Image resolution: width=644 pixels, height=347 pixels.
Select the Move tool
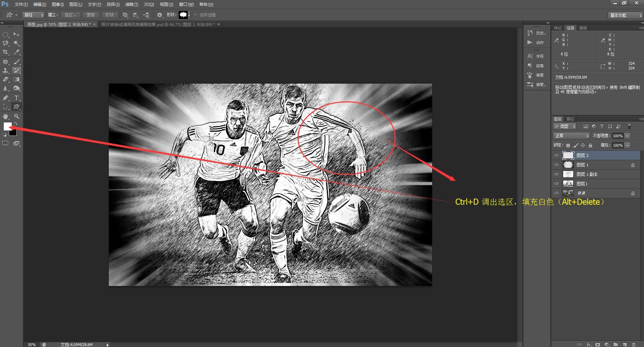[x=16, y=34]
